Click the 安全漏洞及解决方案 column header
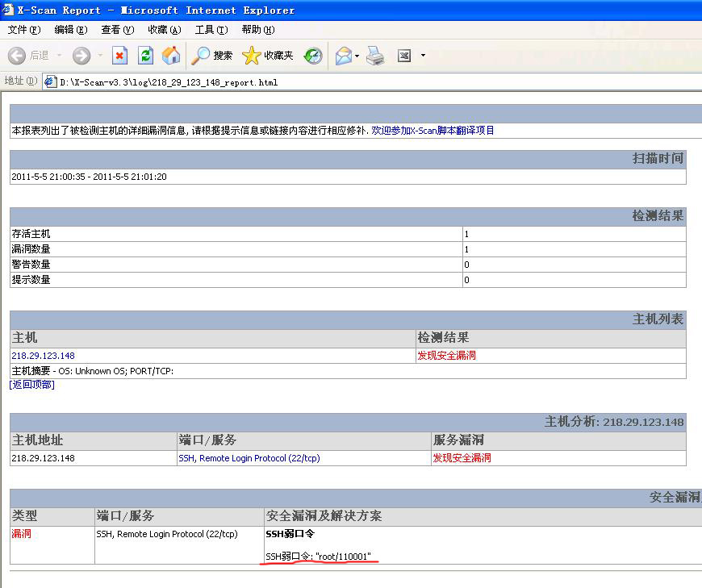702x588 pixels. tap(324, 516)
